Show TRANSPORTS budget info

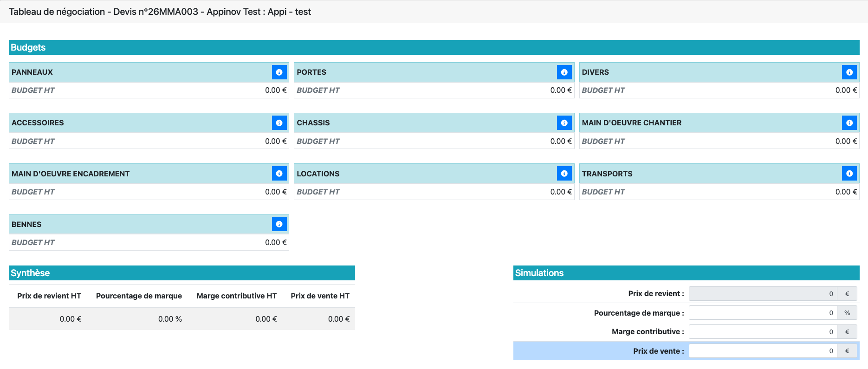click(849, 174)
